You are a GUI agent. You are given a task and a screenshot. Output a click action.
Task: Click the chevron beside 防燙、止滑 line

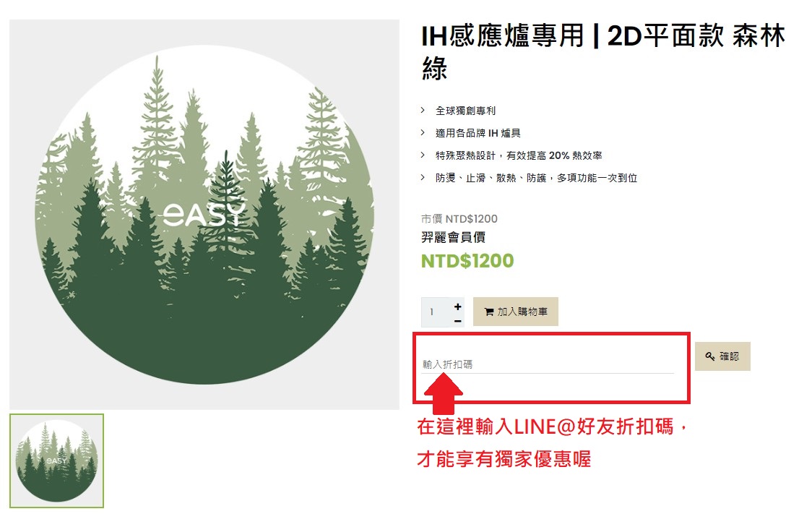(423, 177)
